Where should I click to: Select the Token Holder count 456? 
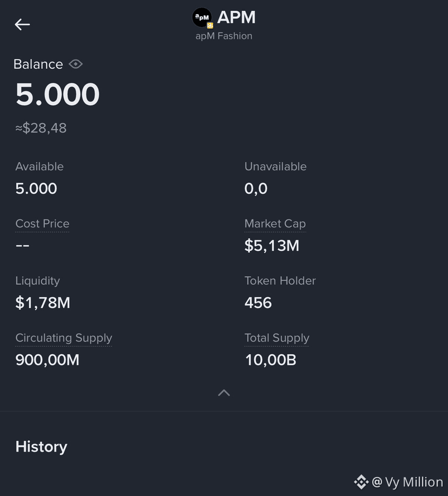point(258,303)
